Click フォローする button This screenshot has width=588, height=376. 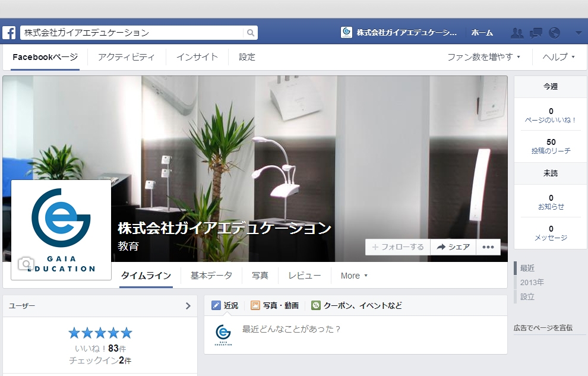point(398,247)
